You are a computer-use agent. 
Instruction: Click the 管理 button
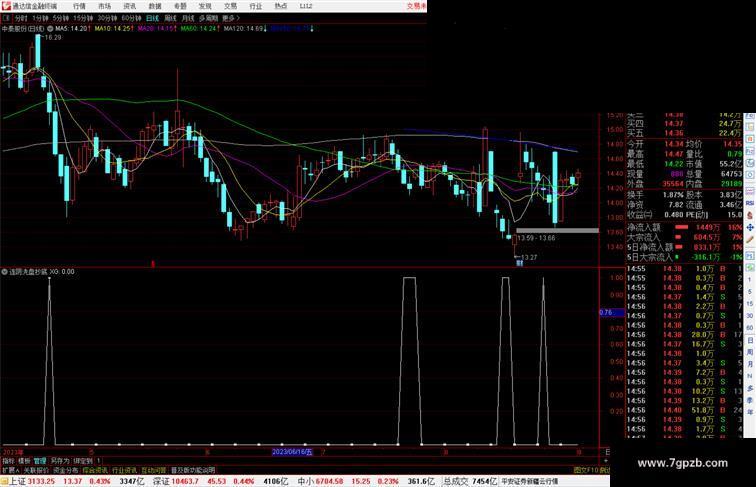coord(40,461)
